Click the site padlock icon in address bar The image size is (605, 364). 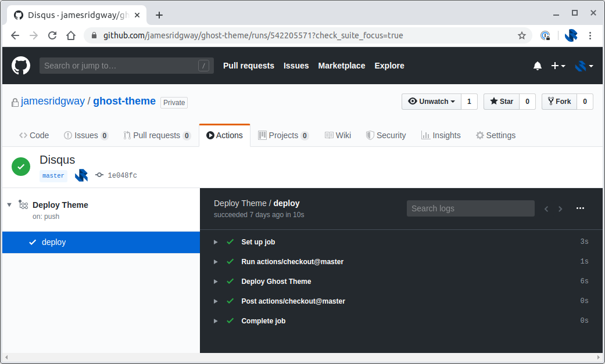click(94, 35)
